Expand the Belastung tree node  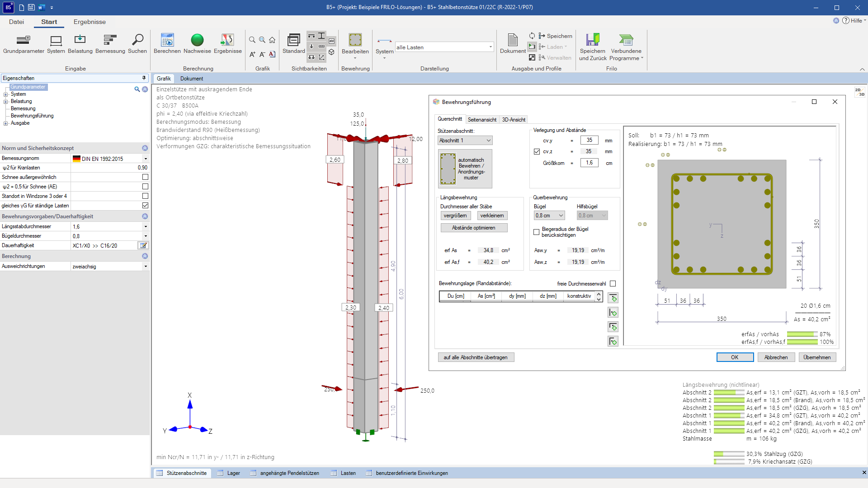coord(6,102)
